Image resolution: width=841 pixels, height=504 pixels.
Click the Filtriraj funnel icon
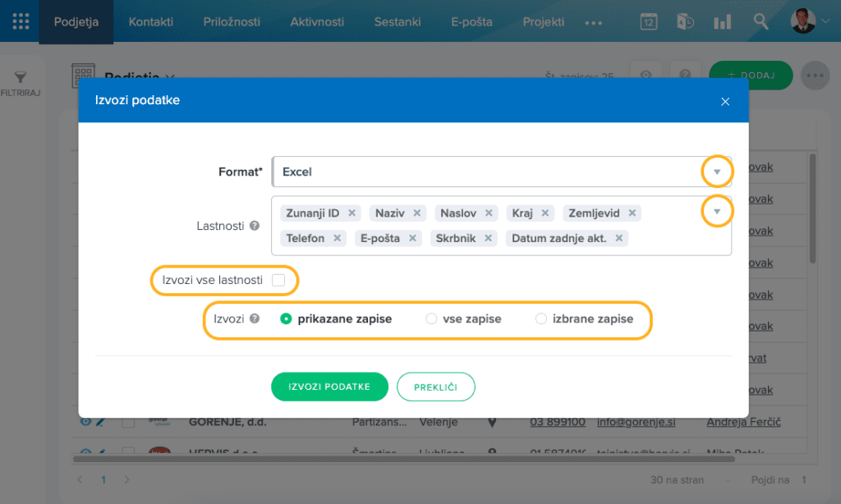coord(21,77)
